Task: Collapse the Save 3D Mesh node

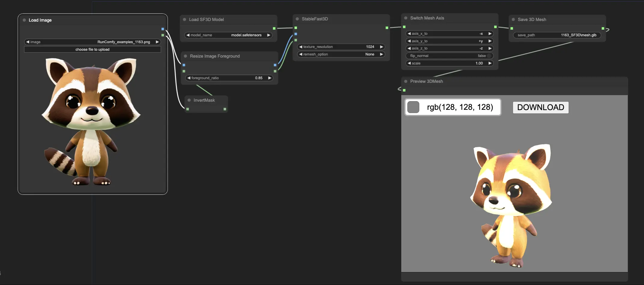Action: 513,19
